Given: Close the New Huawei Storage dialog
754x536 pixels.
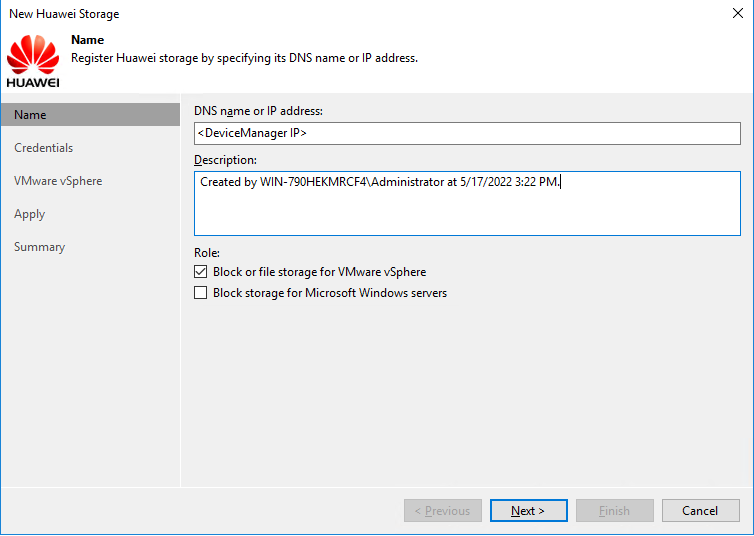Looking at the screenshot, I should [x=738, y=13].
